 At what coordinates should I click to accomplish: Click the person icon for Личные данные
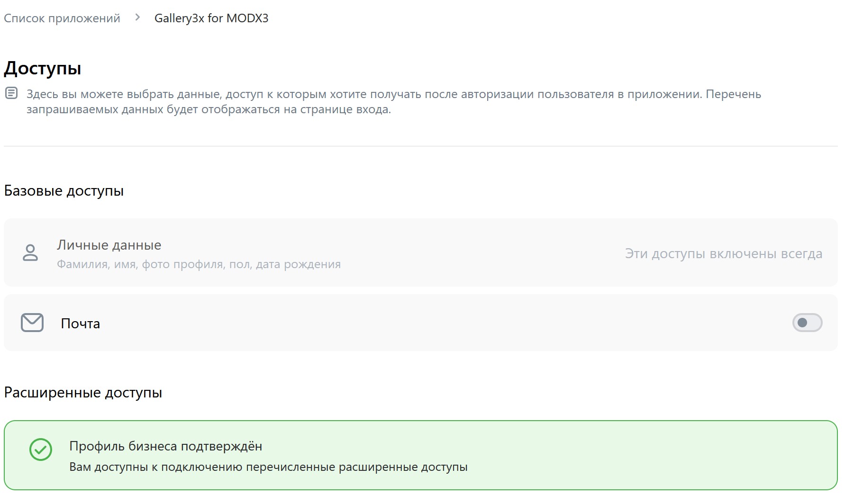pos(30,252)
